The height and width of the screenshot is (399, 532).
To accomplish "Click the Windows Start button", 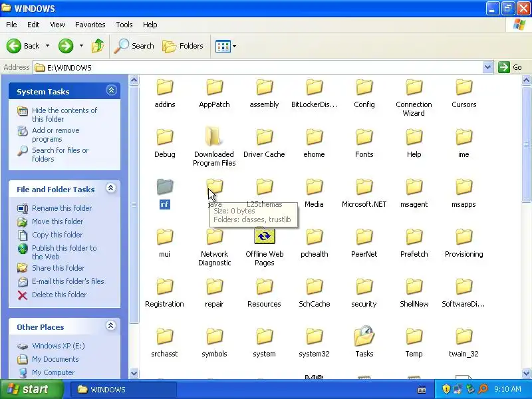I will (x=32, y=389).
